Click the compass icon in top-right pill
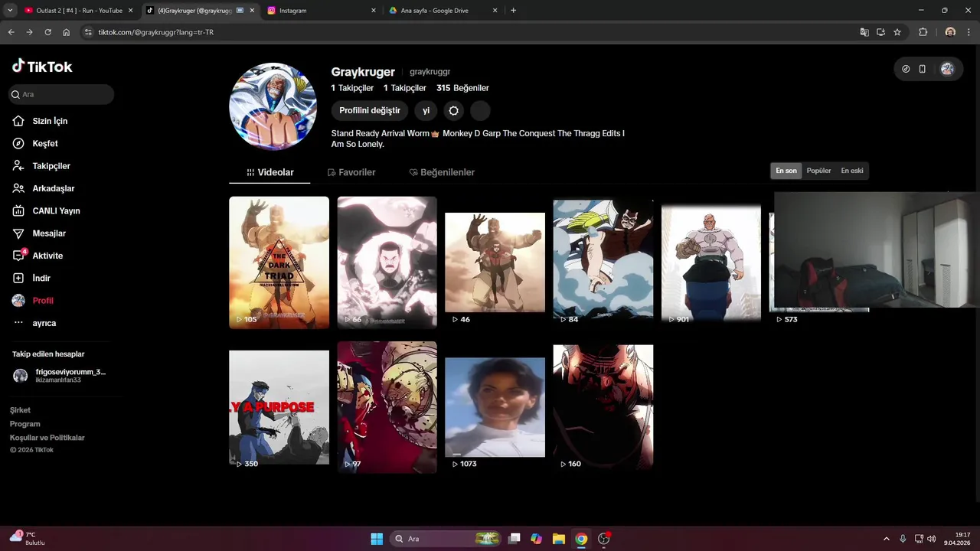Viewport: 980px width, 551px height. [906, 69]
